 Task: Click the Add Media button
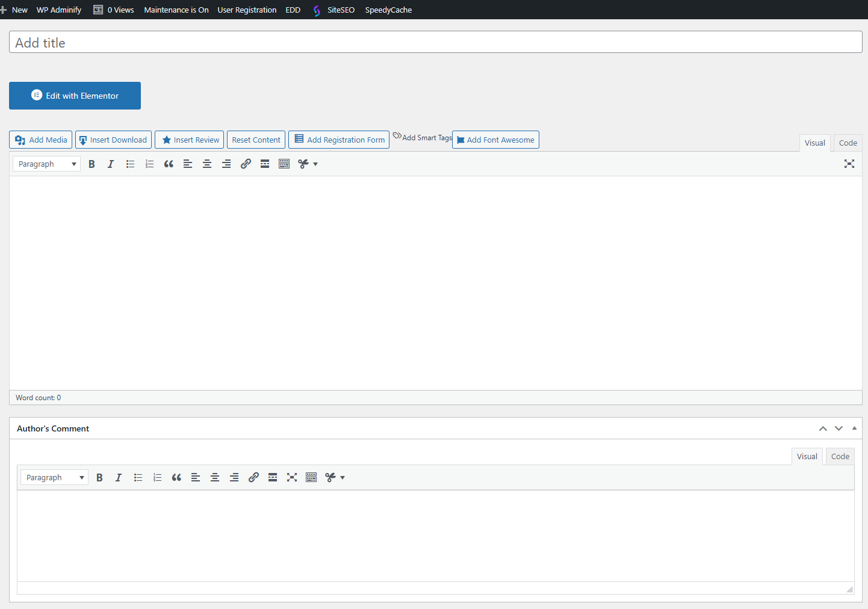tap(41, 140)
